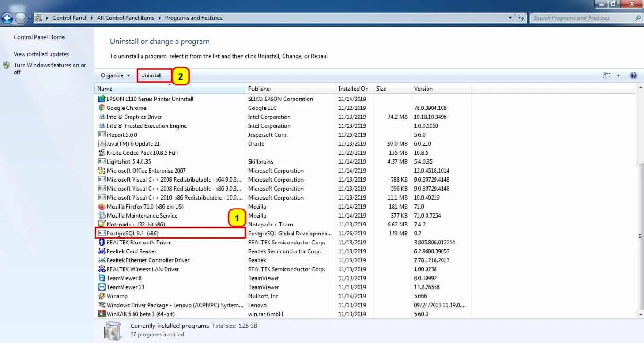Screen dimensions: 644x343
Task: Click the vertical scrollbar thumb of list
Action: click(640, 236)
